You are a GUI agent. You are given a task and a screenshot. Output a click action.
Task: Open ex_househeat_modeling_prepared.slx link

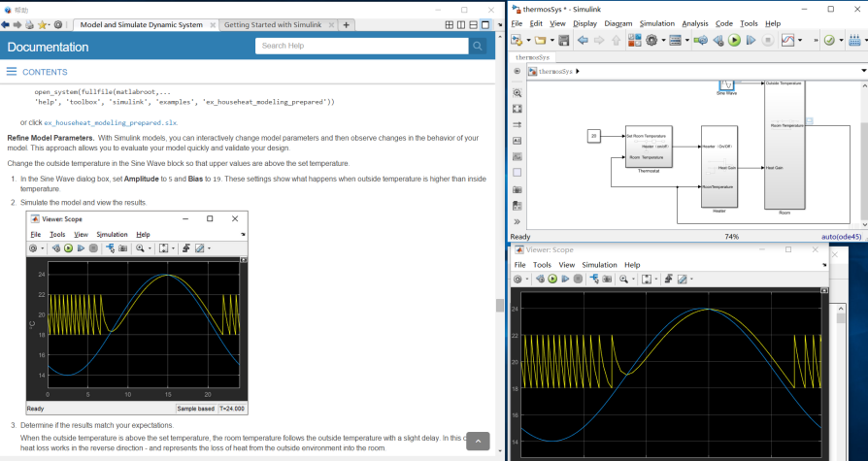click(x=111, y=123)
